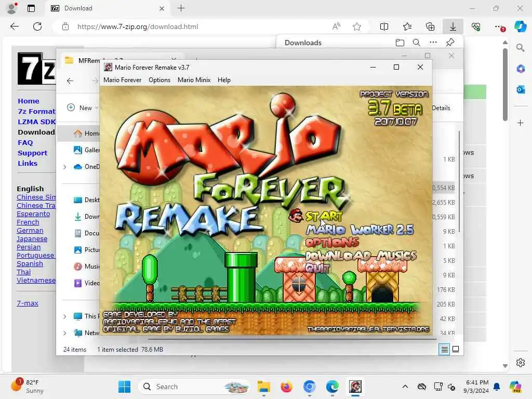The image size is (532, 399).
Task: Open Links page on 7-zip site
Action: 28,164
